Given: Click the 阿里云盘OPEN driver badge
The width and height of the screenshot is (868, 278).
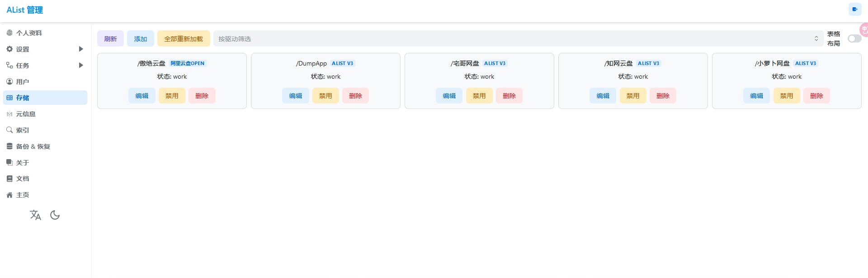Looking at the screenshot, I should coord(188,63).
